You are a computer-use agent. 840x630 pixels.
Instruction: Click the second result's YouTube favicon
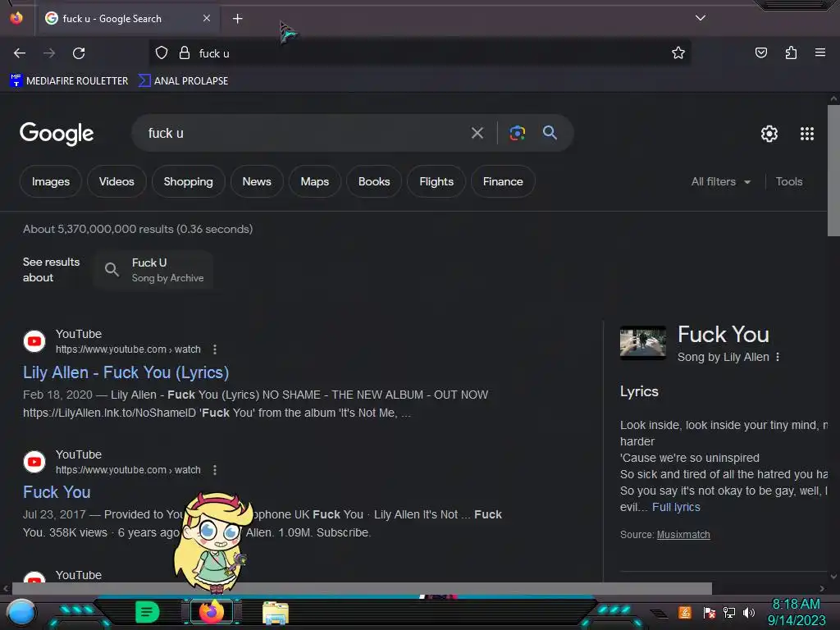click(34, 462)
